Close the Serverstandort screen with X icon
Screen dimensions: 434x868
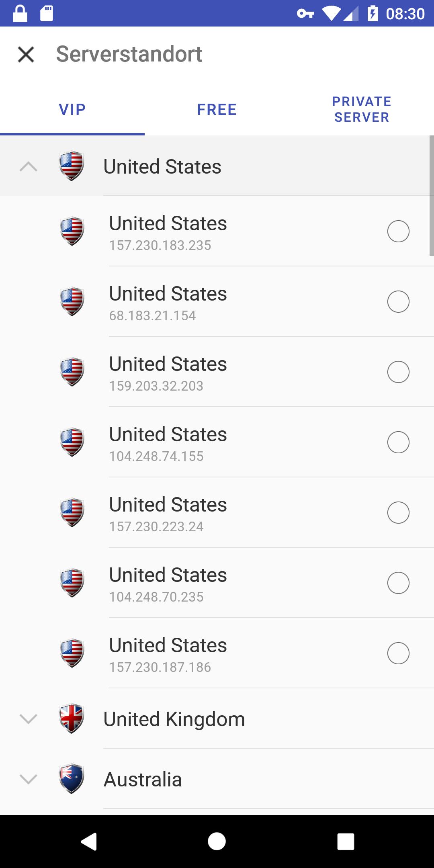(x=26, y=54)
